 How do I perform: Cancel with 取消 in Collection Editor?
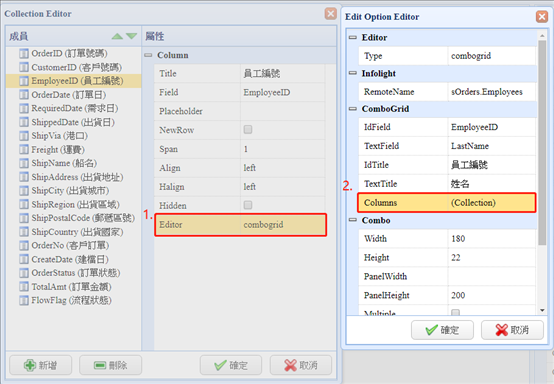301,365
